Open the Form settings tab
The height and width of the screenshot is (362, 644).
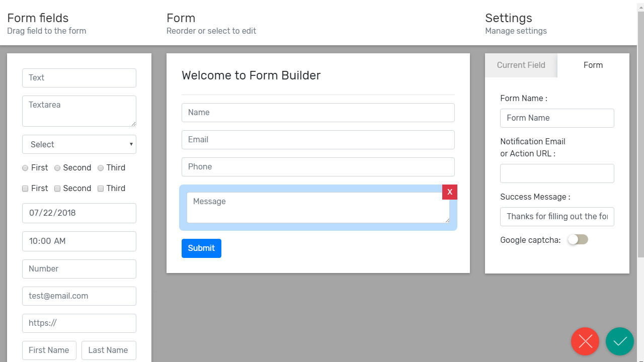(x=593, y=65)
